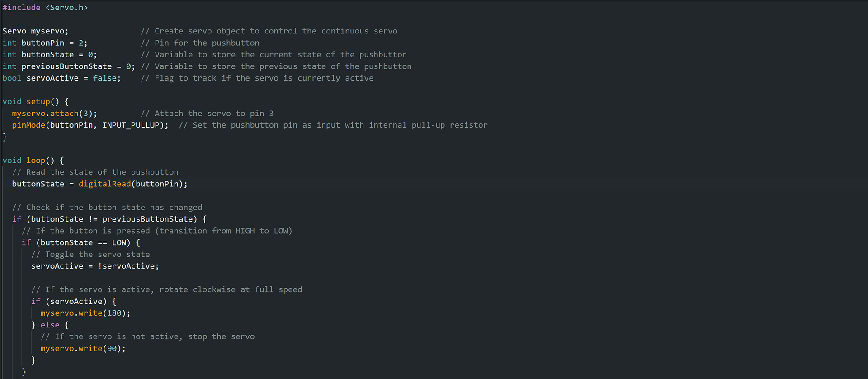Viewport: 868px width, 379px height.
Task: Click the previousButtonState declaration line
Action: click(x=69, y=66)
